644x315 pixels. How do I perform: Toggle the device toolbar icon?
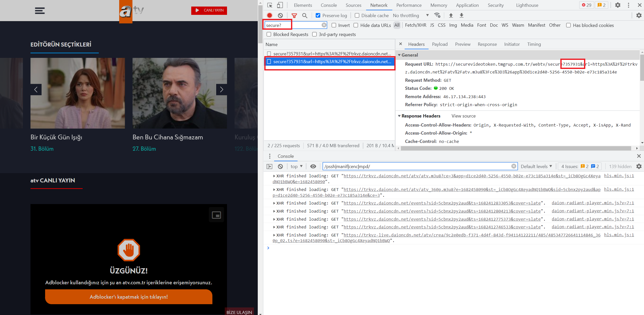[280, 5]
